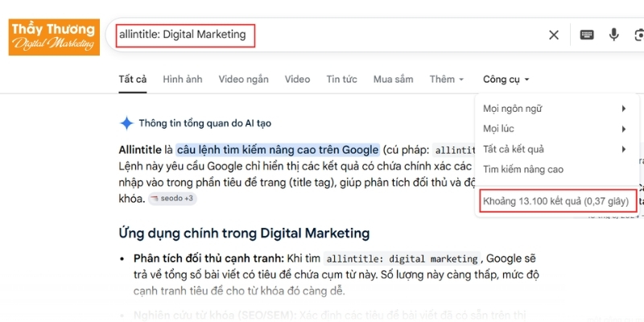
Task: Click the Nghiên cứu từ khóa (SEO/SEM) bullet
Action: [x=215, y=316]
